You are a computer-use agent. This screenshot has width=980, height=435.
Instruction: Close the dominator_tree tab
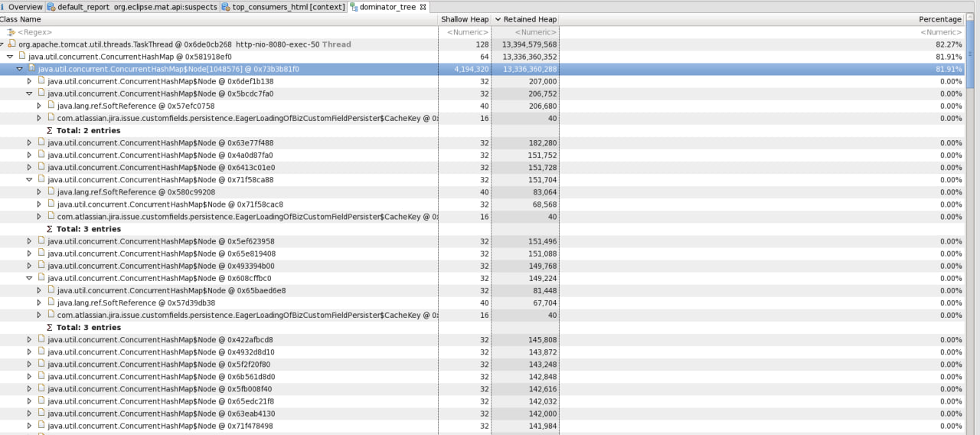pyautogui.click(x=423, y=7)
